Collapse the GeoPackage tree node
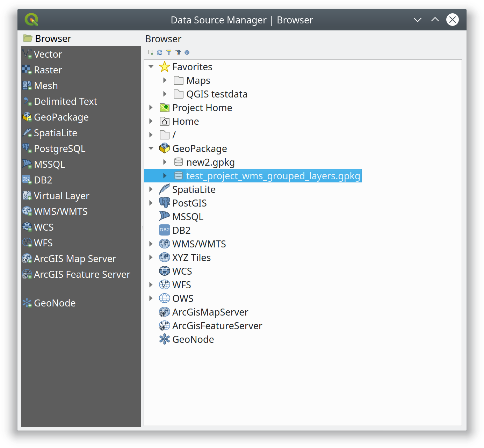The width and height of the screenshot is (484, 448). coord(151,149)
